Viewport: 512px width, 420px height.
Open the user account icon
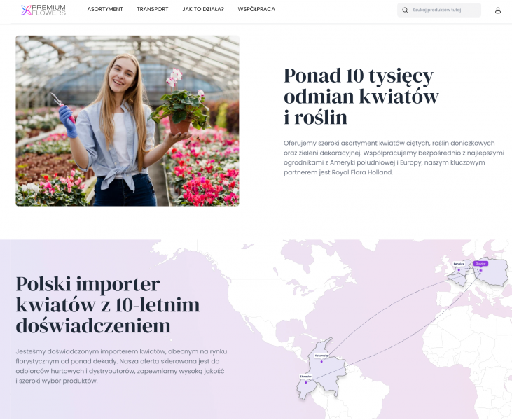coord(497,10)
